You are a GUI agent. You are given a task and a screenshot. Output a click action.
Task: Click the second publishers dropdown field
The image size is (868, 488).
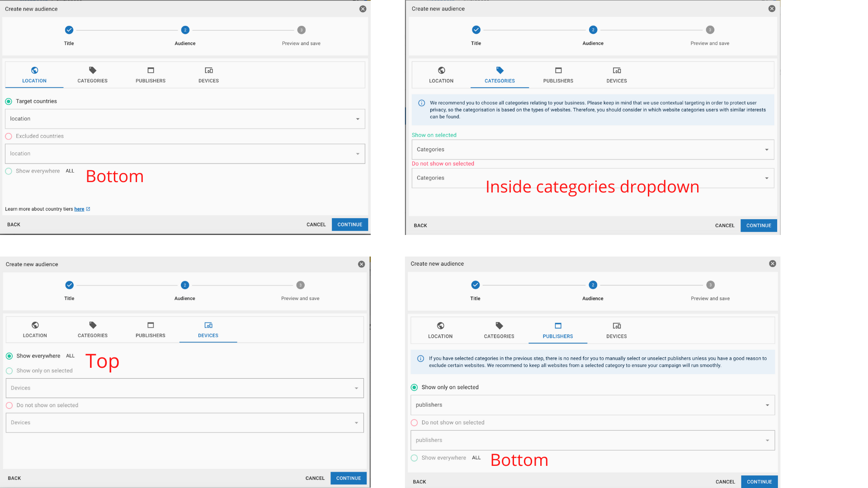tap(592, 441)
